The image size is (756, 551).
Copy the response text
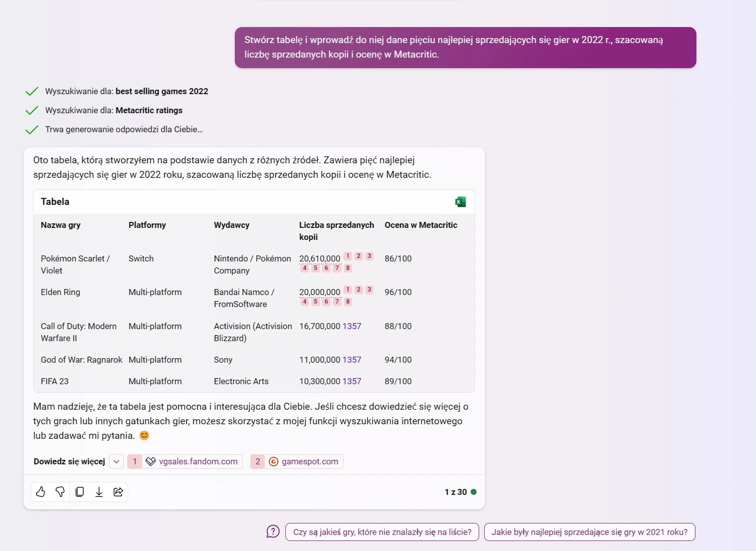tap(80, 492)
